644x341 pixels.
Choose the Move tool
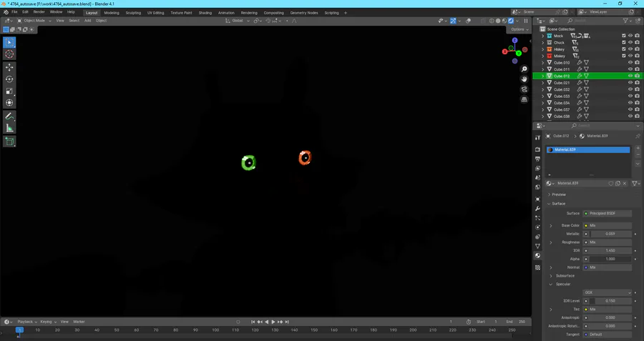click(9, 67)
